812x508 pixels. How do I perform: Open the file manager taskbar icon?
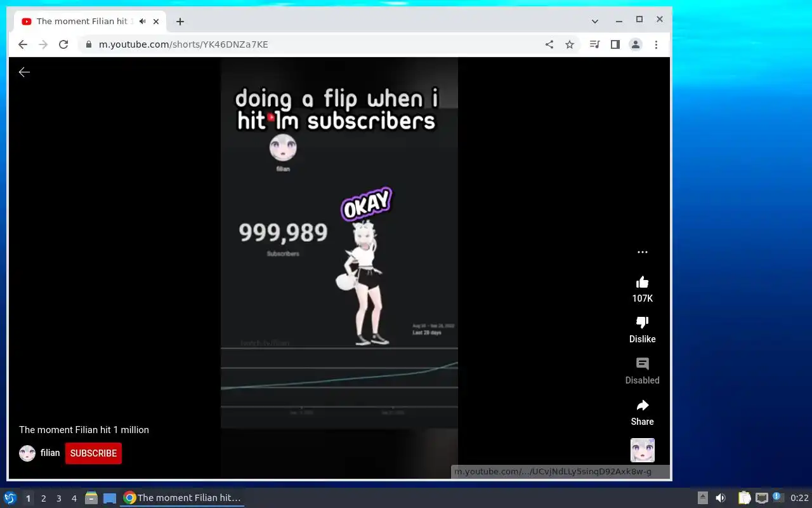click(91, 498)
